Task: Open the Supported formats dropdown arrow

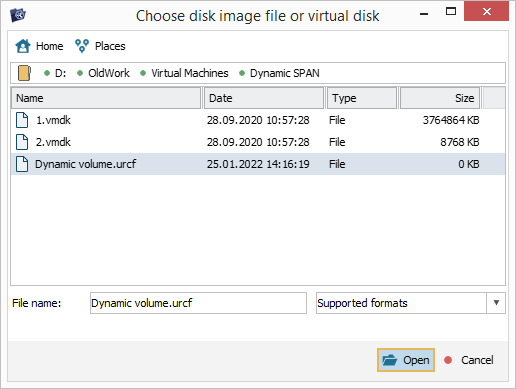Action: [496, 303]
